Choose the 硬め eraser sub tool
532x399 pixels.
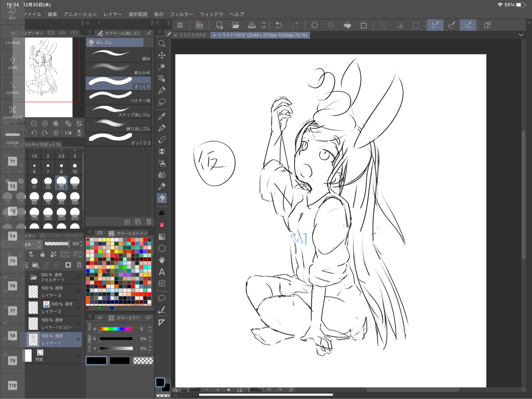click(x=119, y=54)
